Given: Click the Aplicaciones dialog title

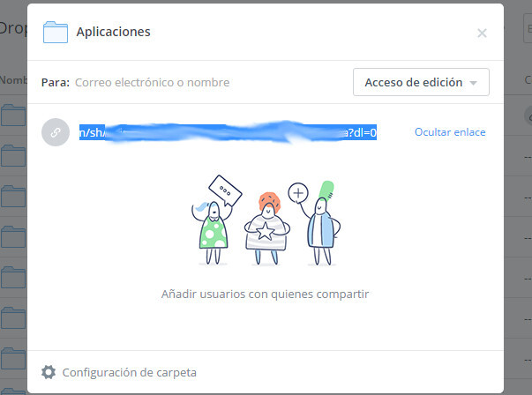Looking at the screenshot, I should click(113, 32).
